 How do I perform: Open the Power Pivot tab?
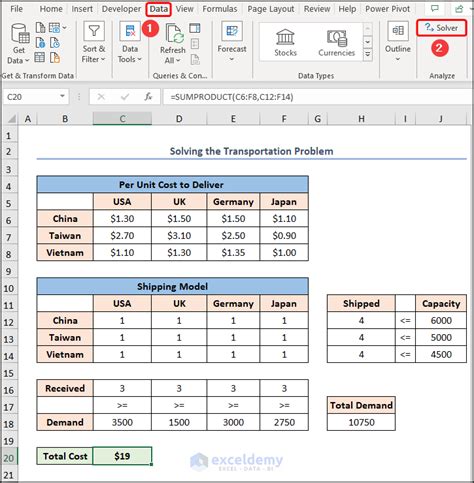point(387,9)
